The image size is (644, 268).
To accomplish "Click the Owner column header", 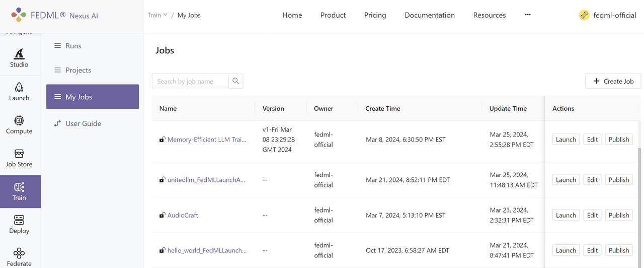I will [324, 108].
